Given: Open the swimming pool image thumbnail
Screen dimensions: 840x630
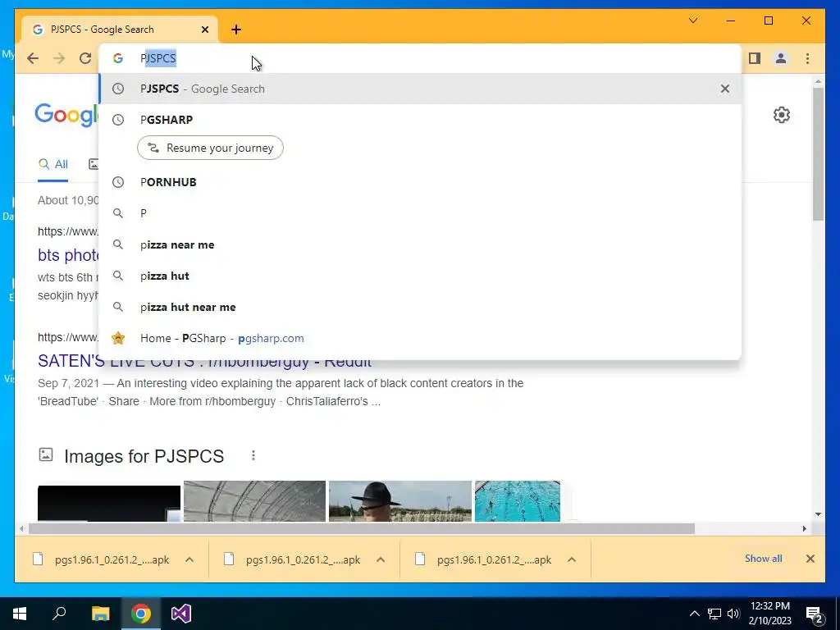Looking at the screenshot, I should point(518,501).
